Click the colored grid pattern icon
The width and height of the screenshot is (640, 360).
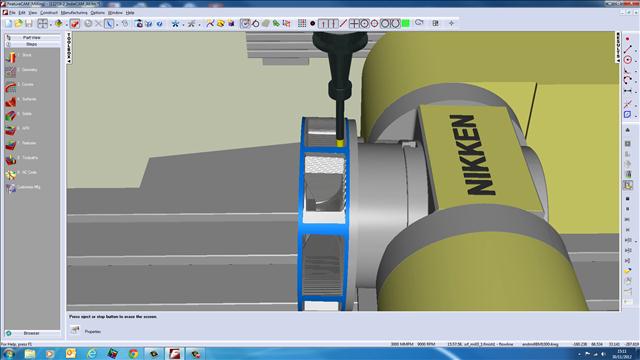(x=302, y=23)
